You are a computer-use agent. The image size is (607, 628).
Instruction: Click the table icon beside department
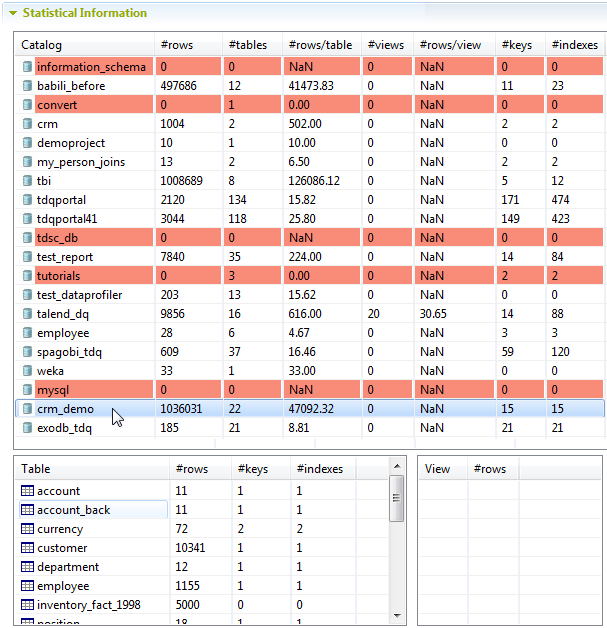(27, 567)
